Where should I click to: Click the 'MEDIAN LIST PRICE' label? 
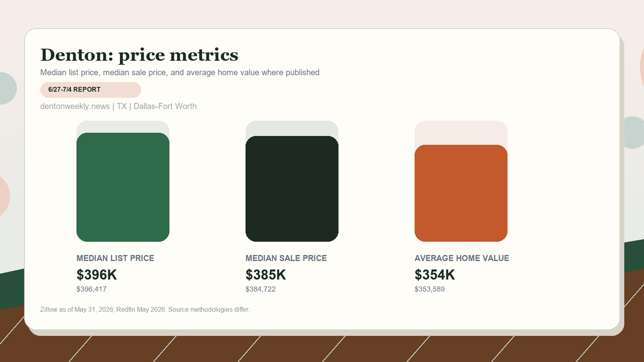(x=116, y=258)
